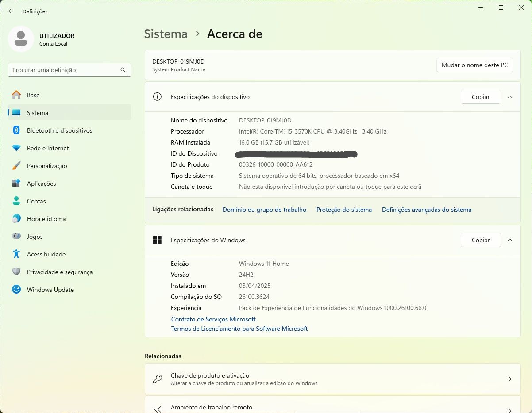Image resolution: width=532 pixels, height=413 pixels.
Task: Go to Rede e Internet
Action: [69, 148]
